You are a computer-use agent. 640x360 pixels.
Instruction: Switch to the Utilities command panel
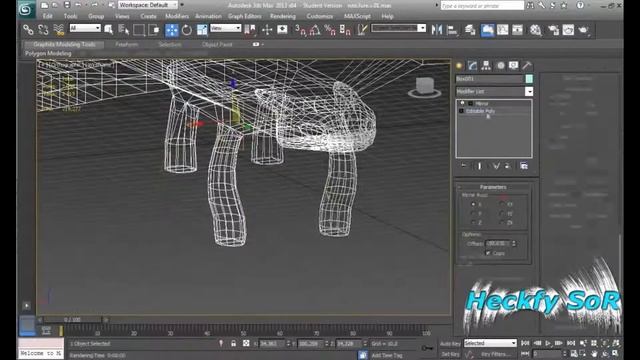tap(527, 65)
